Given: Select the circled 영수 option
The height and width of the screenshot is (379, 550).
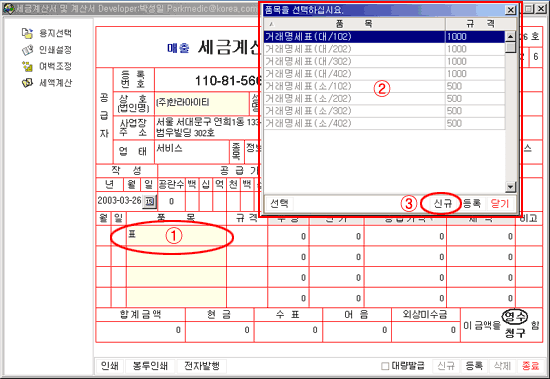Looking at the screenshot, I should coord(514,317).
